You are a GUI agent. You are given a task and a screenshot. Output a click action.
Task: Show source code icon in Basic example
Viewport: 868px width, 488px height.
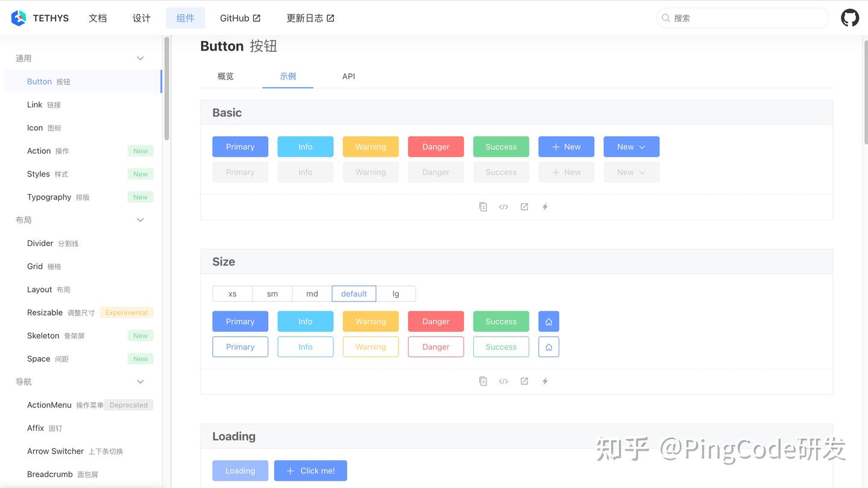(503, 207)
